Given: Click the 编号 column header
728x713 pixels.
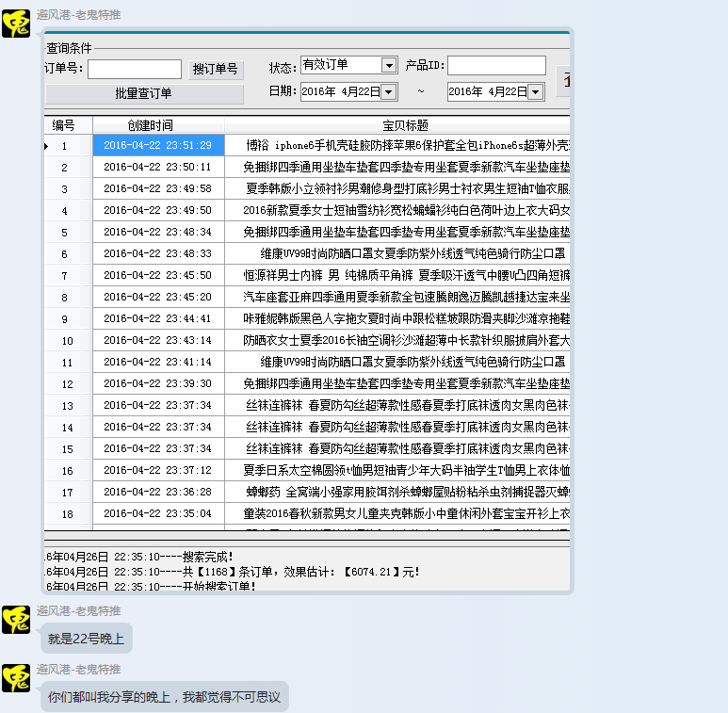Looking at the screenshot, I should tap(64, 125).
